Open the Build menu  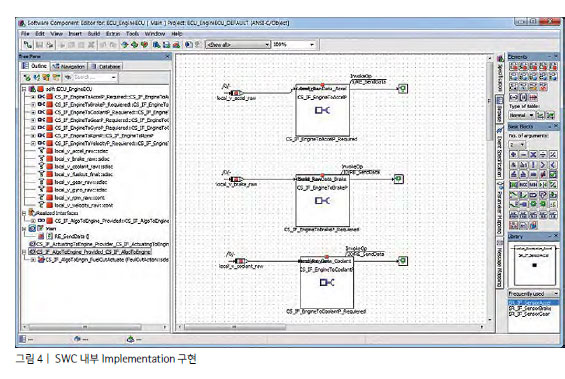[x=94, y=34]
